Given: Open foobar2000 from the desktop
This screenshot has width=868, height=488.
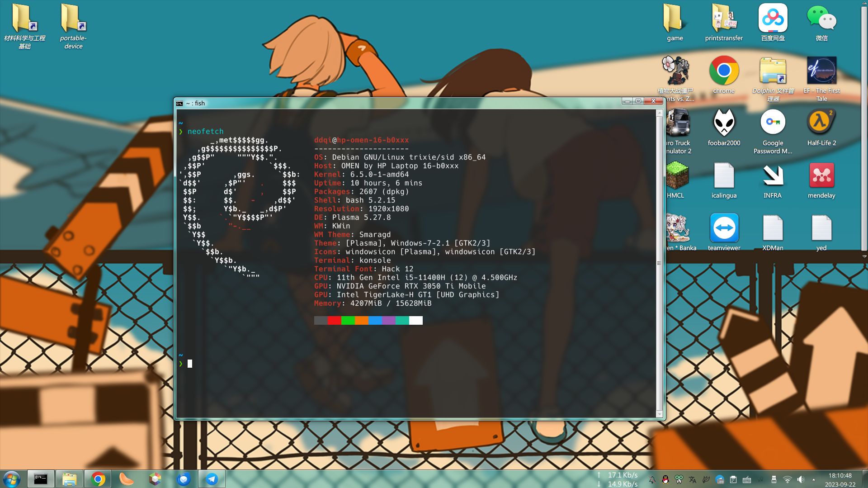Looking at the screenshot, I should tap(724, 128).
